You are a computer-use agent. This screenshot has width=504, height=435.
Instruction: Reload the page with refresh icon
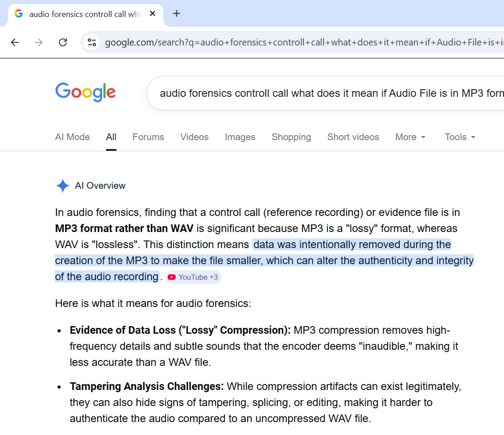[x=63, y=42]
